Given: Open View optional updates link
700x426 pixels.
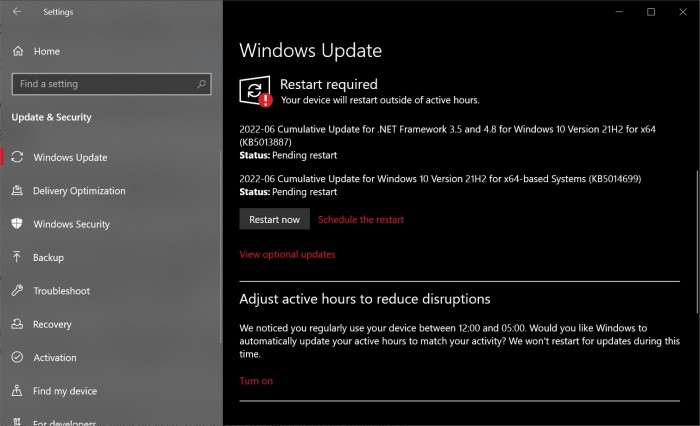Looking at the screenshot, I should 287,254.
